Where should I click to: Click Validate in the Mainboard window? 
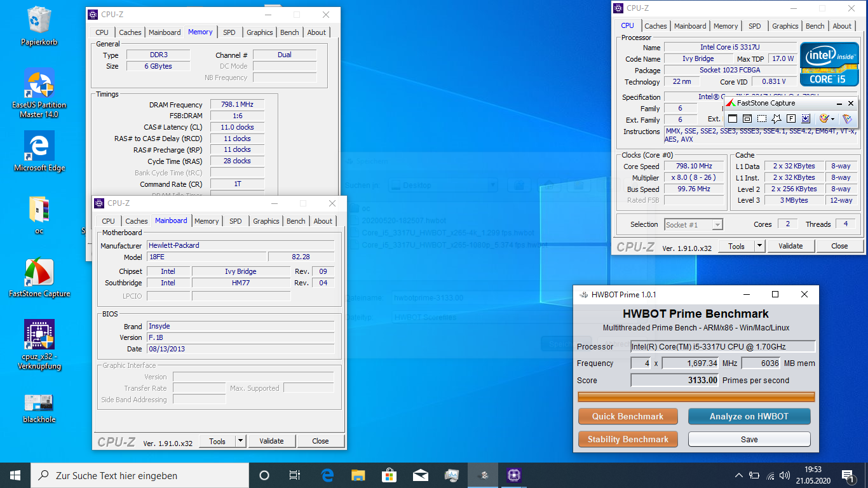point(271,441)
